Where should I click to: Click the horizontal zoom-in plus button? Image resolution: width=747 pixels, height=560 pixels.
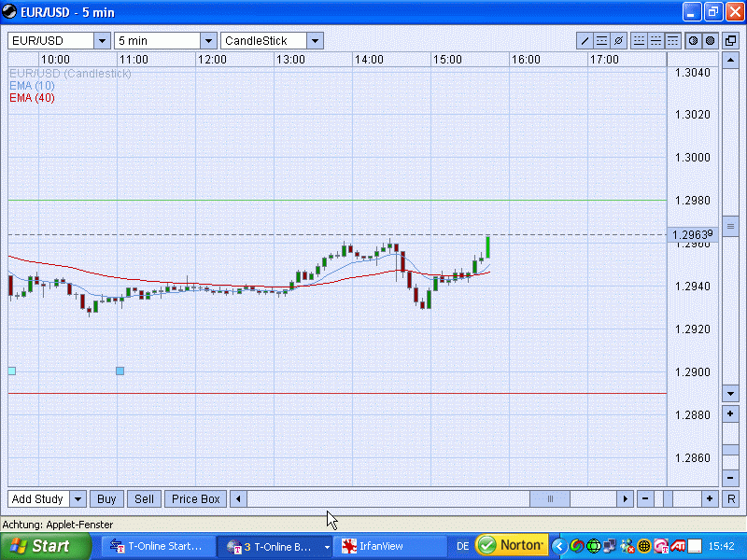(711, 499)
